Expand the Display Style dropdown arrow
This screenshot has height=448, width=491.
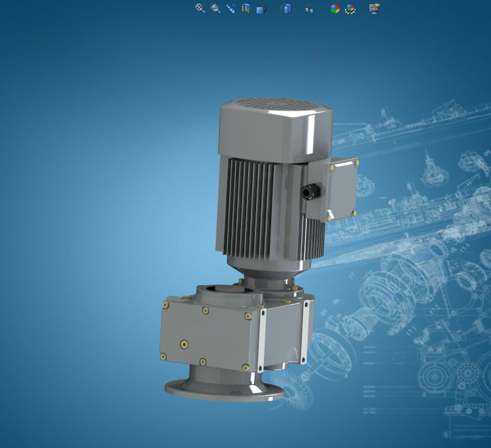point(298,9)
